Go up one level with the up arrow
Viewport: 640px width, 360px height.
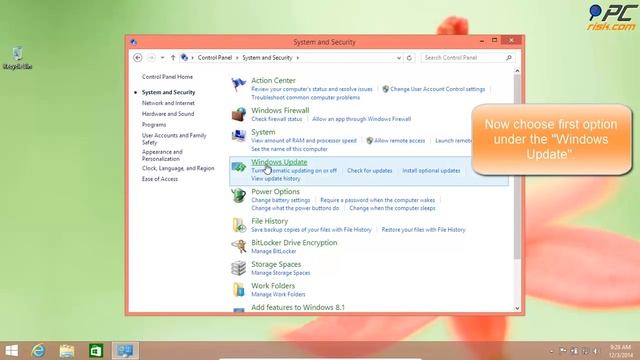click(x=173, y=58)
